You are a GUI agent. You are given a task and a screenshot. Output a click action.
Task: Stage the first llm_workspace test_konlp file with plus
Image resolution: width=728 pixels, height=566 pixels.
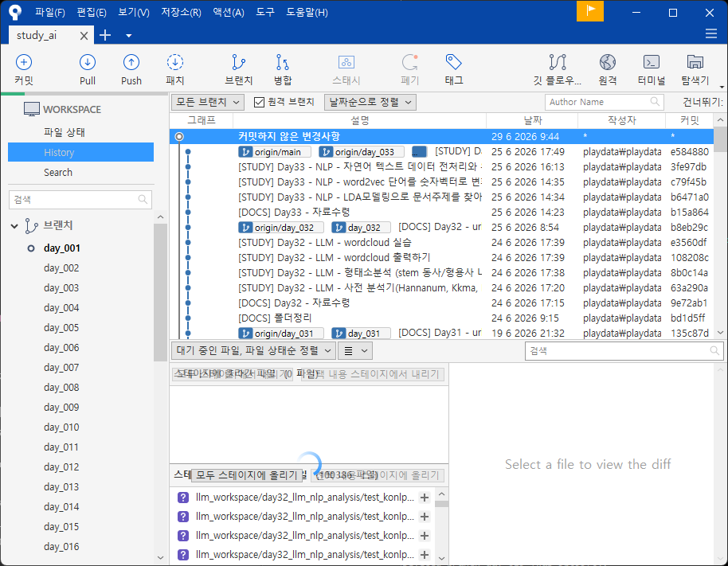(425, 498)
